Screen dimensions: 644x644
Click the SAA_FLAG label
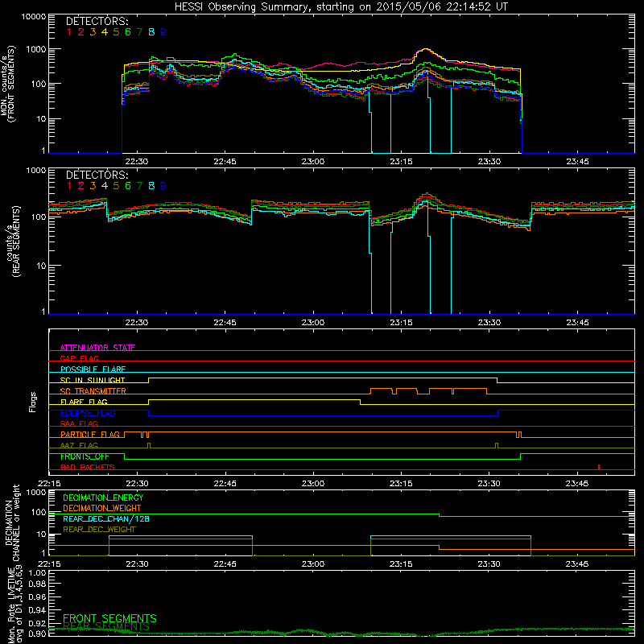point(79,423)
